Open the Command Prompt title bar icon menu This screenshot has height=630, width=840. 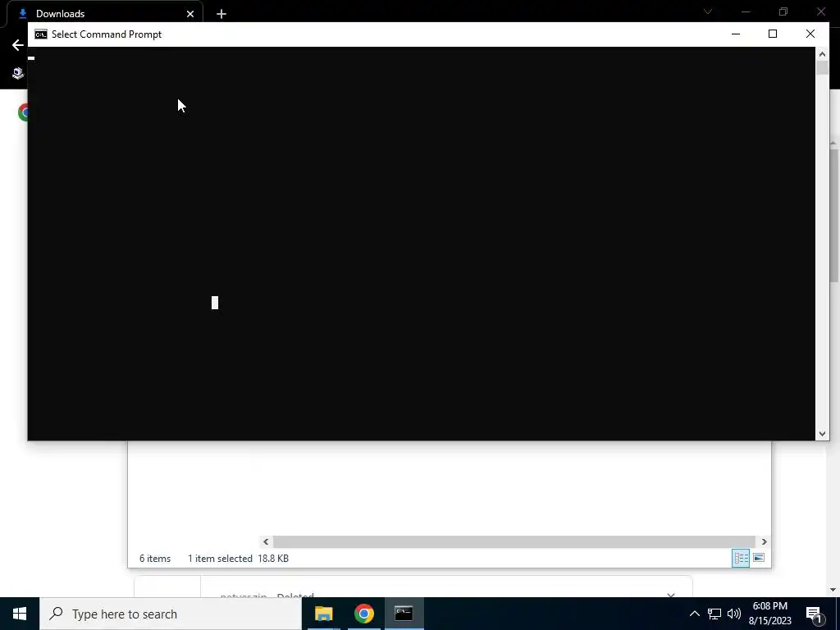(41, 34)
